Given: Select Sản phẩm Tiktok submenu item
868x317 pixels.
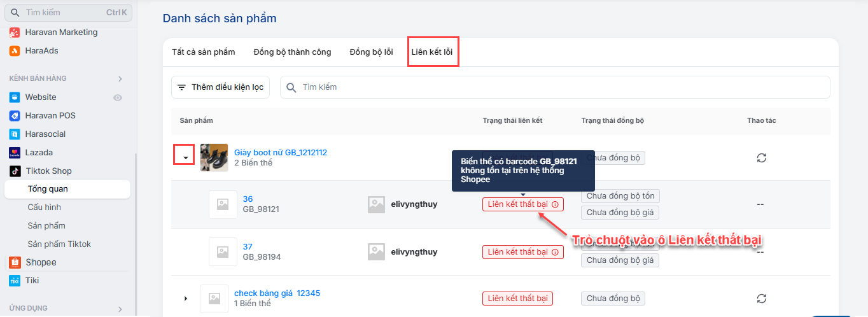Looking at the screenshot, I should tap(59, 244).
